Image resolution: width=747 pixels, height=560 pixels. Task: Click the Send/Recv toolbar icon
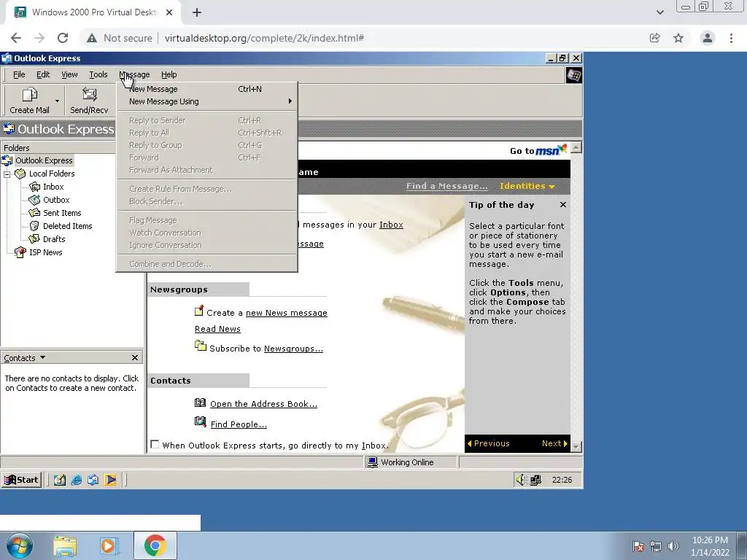(x=89, y=94)
